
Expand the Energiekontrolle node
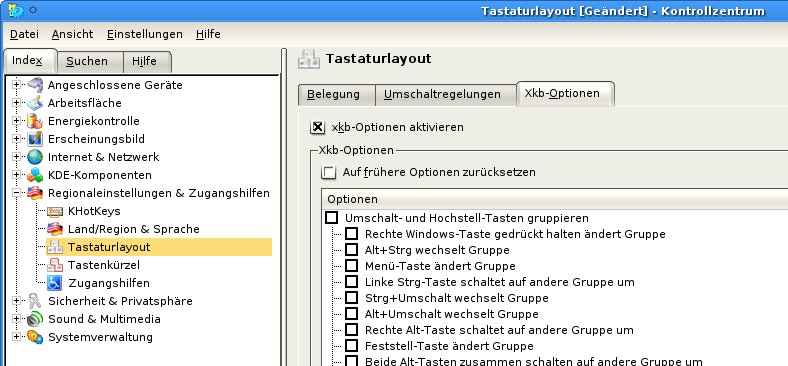17,121
